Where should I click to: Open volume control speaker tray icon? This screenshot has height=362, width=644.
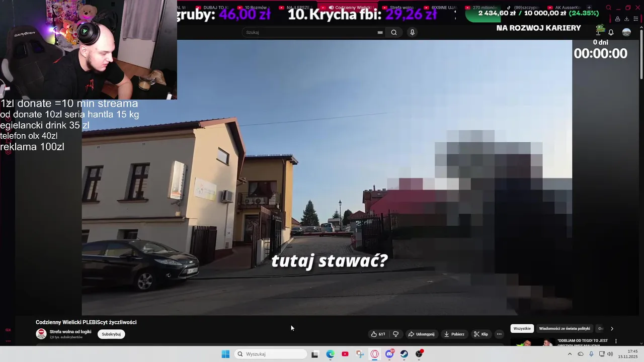pyautogui.click(x=610, y=354)
